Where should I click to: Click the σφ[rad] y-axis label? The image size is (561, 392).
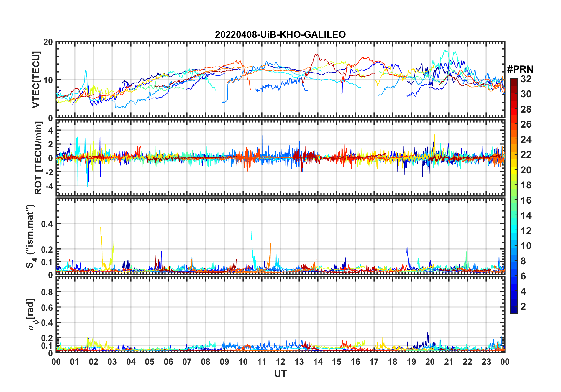(32, 314)
